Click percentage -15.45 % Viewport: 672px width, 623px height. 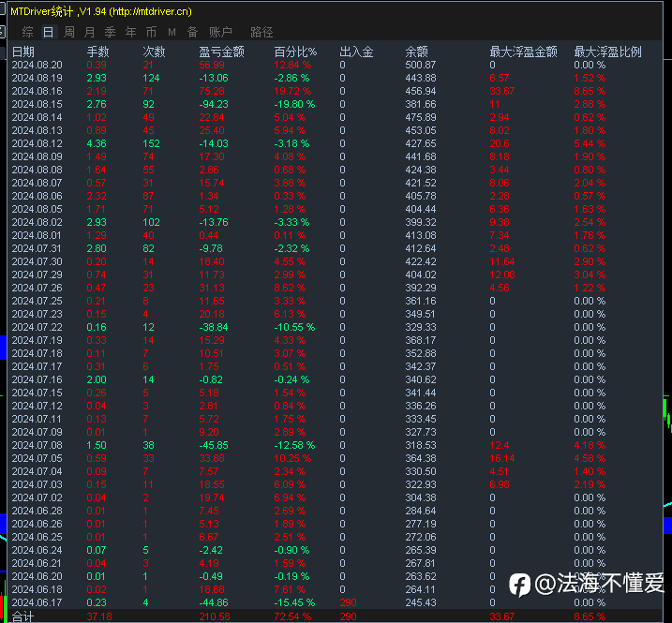pyautogui.click(x=294, y=602)
